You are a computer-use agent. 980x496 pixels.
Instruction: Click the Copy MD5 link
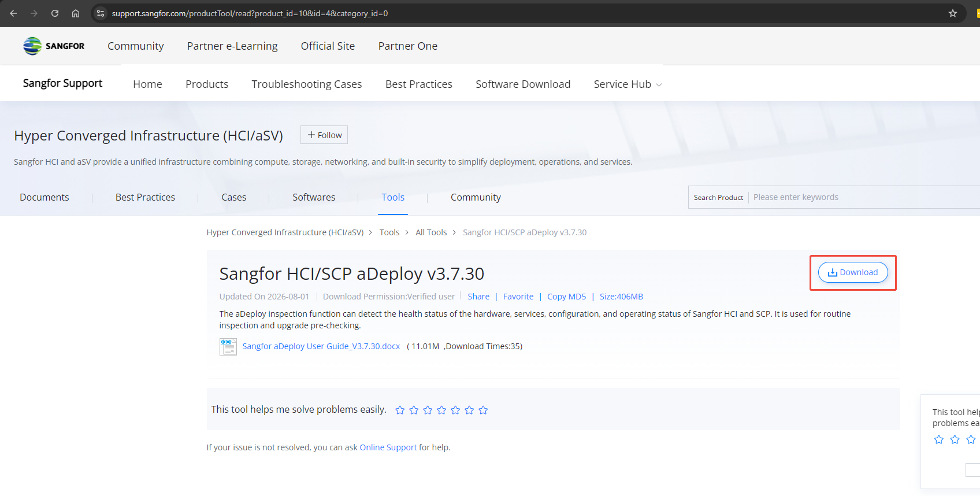[566, 297]
